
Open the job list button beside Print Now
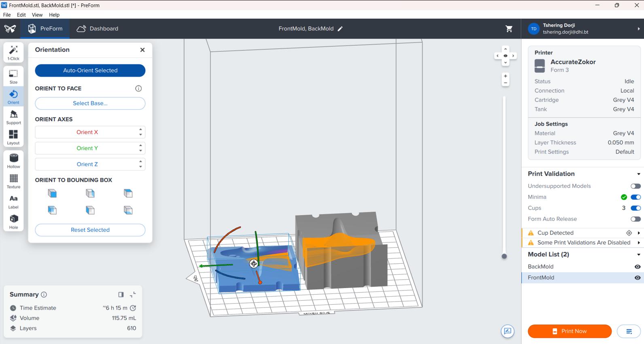629,331
